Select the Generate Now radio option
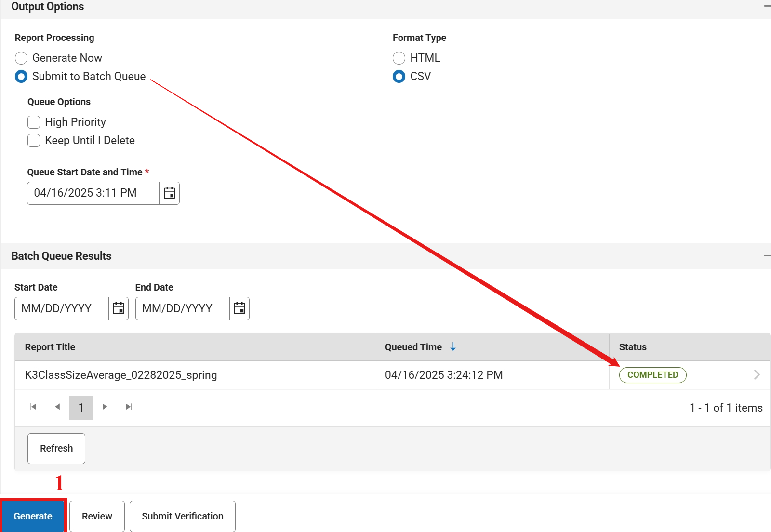Image resolution: width=771 pixels, height=532 pixels. (21, 58)
